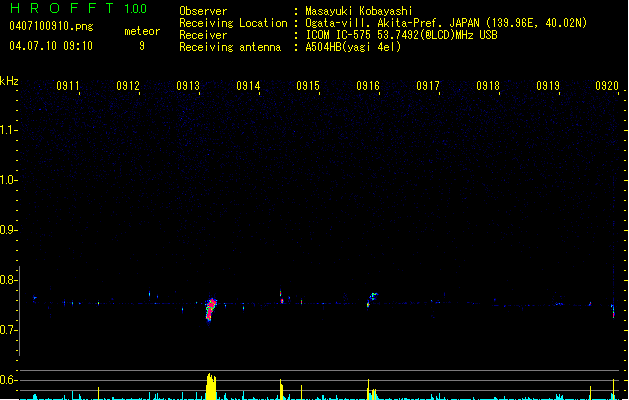Click the 0913 time axis marker
The image size is (629, 400).
coord(188,86)
